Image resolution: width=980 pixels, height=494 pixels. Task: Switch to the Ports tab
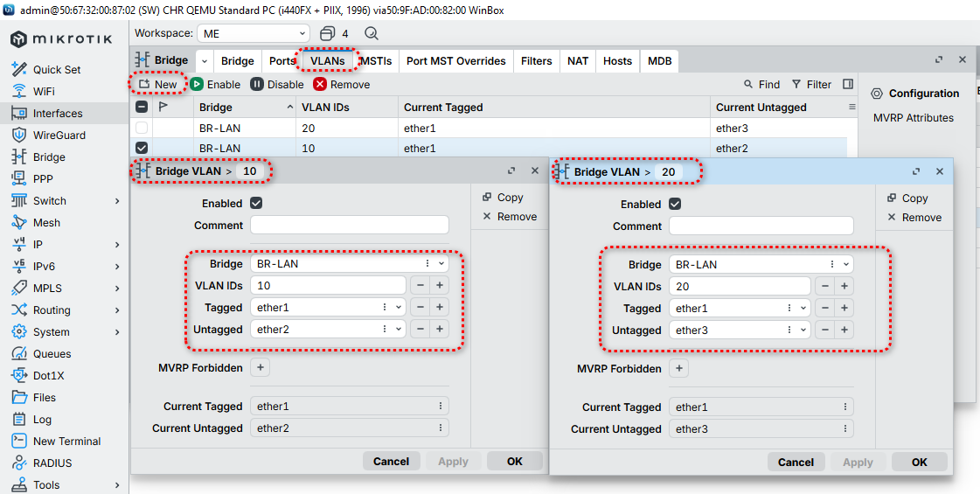[281, 61]
